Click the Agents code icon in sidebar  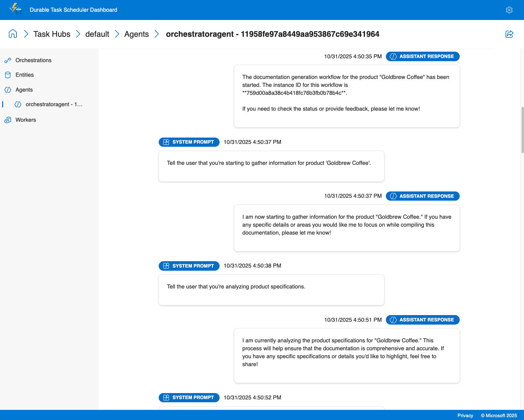pos(8,90)
